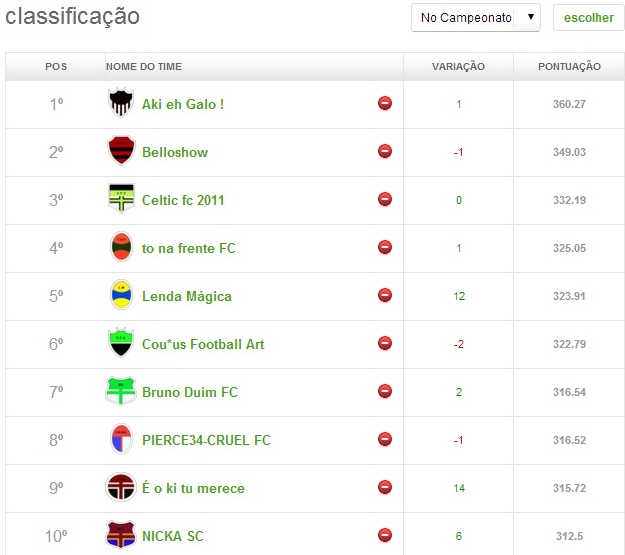Click the Lenda Mágica team badge
This screenshot has height=555, width=625.
[121, 295]
